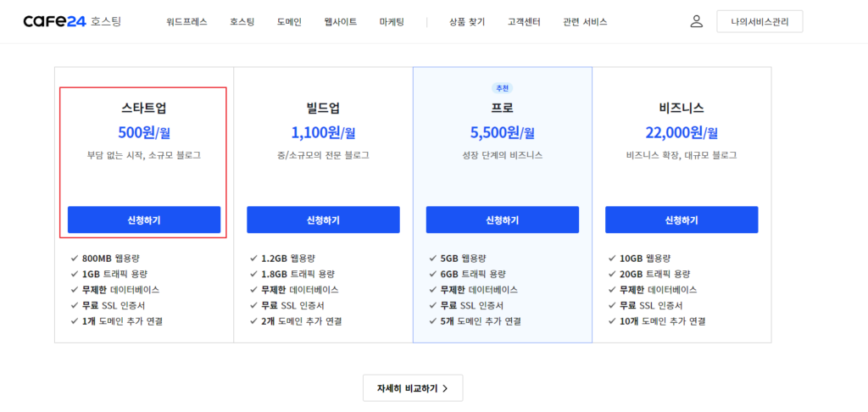Click the 22,000원/월 price

click(682, 133)
